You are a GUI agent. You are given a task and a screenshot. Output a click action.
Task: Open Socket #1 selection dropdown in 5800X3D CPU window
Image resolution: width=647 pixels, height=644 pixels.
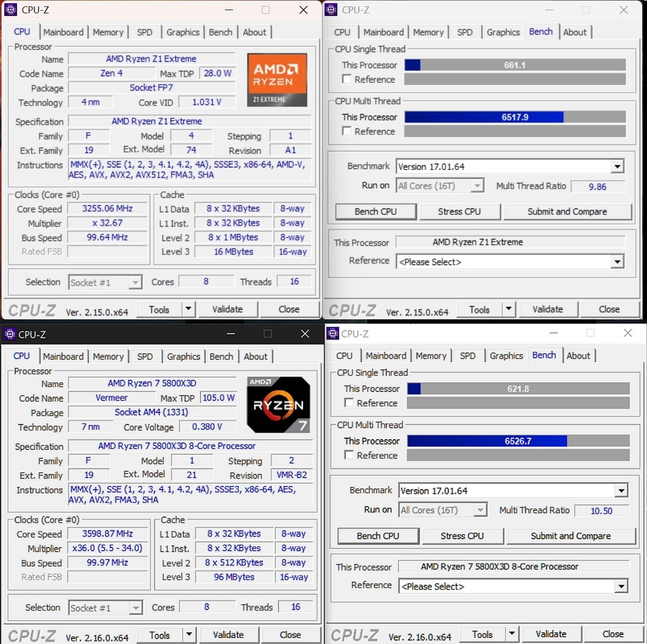[x=136, y=608]
